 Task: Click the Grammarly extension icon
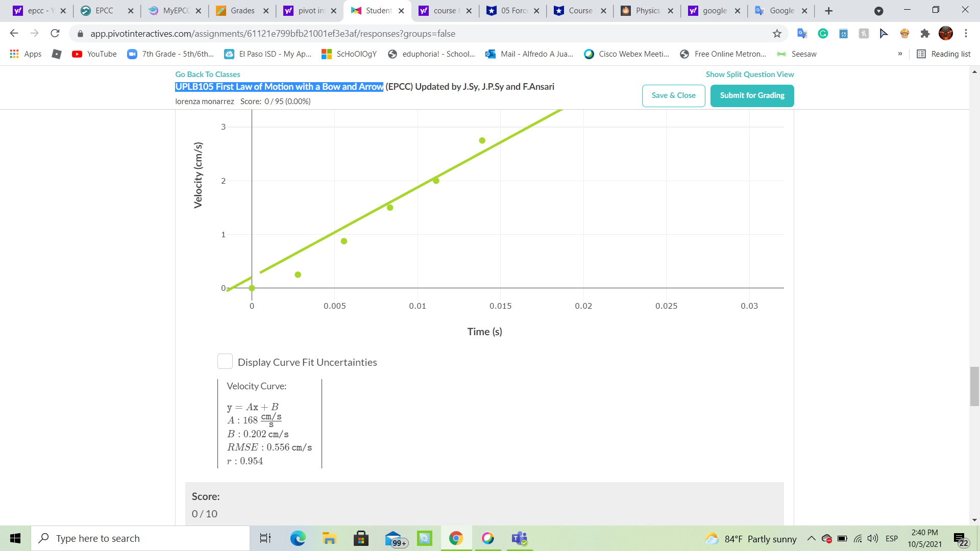click(823, 34)
